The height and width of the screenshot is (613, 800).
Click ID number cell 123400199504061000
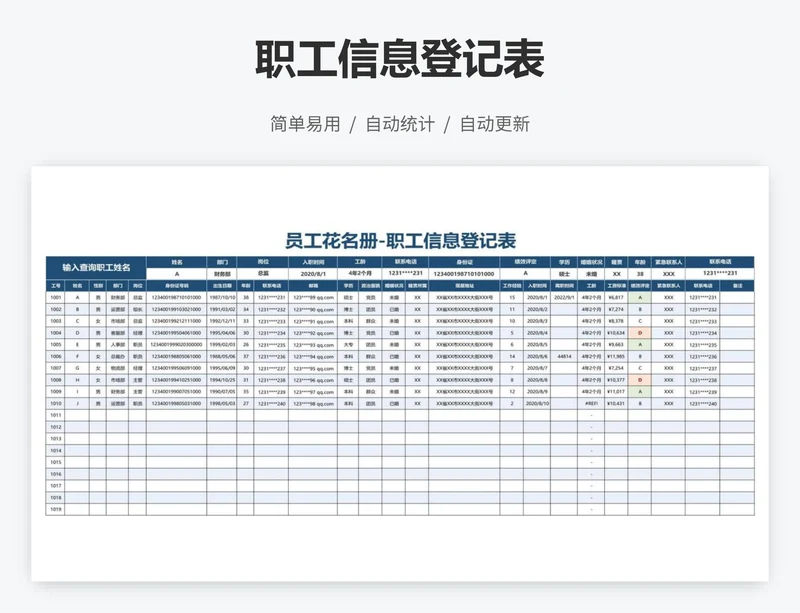tap(177, 333)
